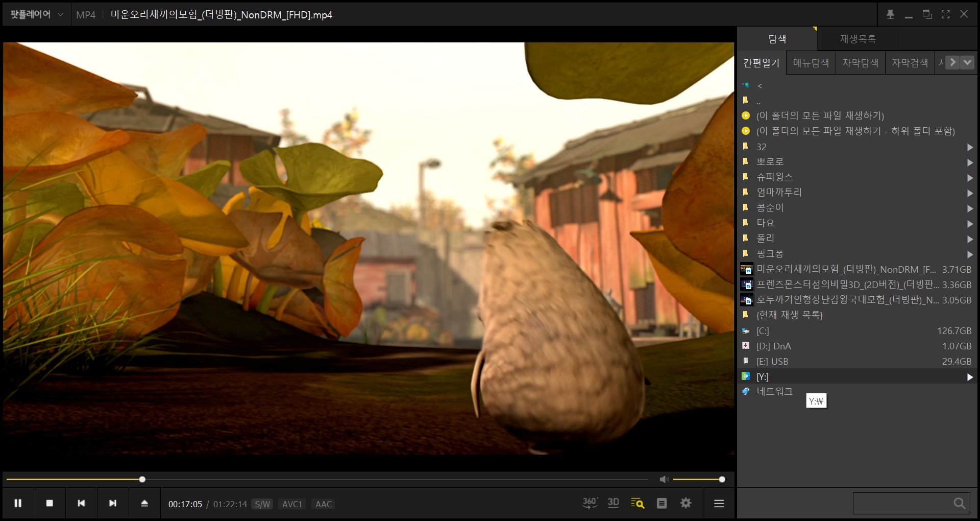980x521 pixels.
Task: Toggle fullscreen mode in title bar
Action: pos(945,14)
